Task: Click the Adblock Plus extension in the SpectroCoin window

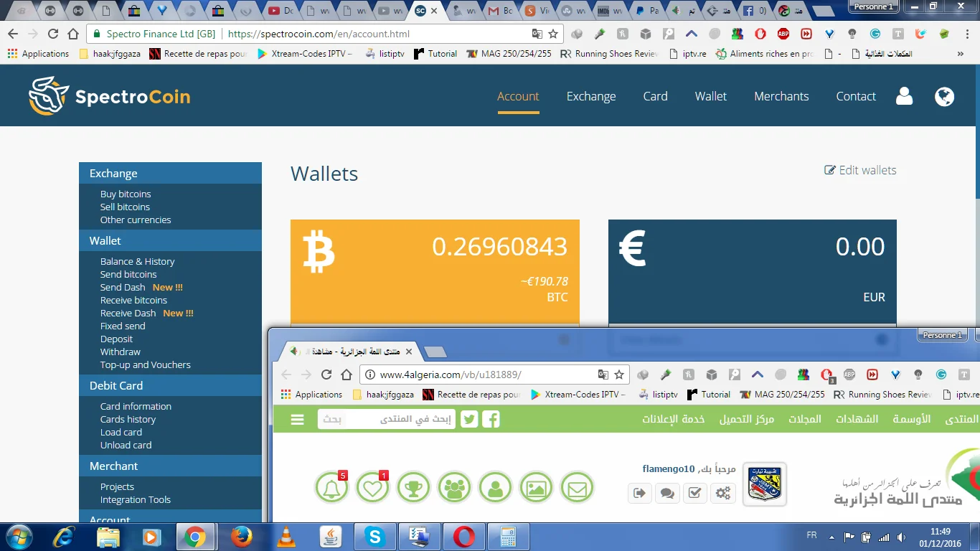Action: tap(783, 34)
